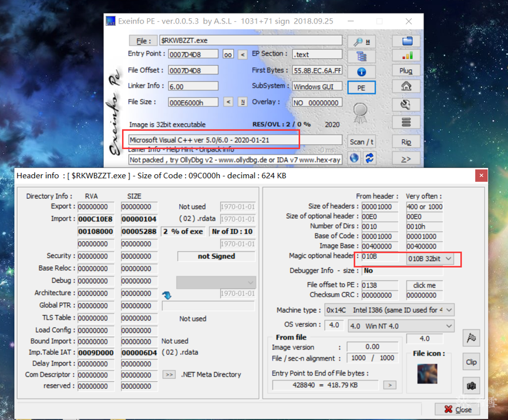Click the blue refresh arrows icon
The height and width of the screenshot is (420, 508).
(369, 158)
